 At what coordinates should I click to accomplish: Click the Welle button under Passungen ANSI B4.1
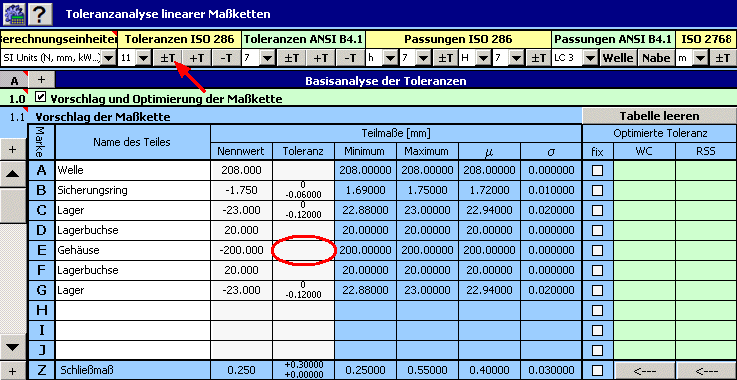pos(619,58)
